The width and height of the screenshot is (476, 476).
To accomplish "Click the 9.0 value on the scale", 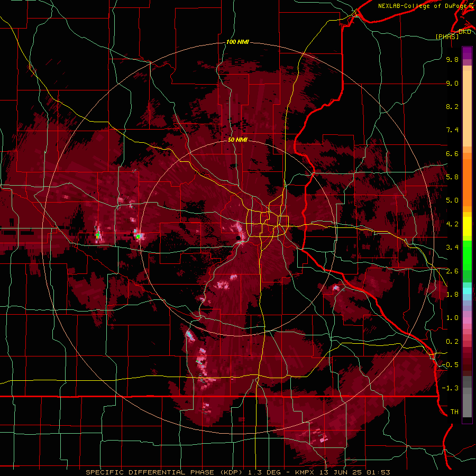I will (x=452, y=83).
